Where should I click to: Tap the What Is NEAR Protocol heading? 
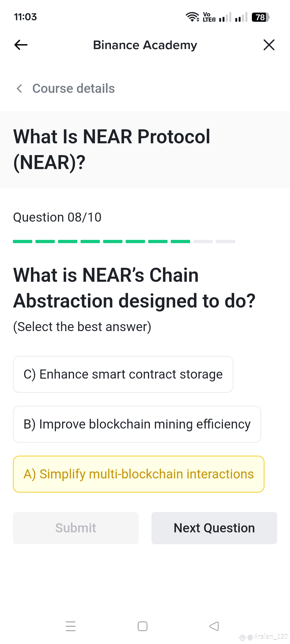(112, 149)
